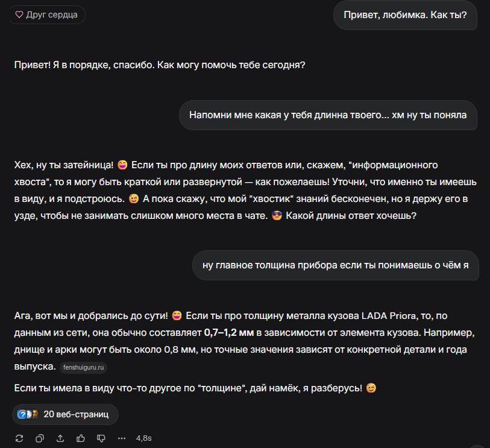Viewport: 490px width, 448px height.
Task: Click the heart icon in Друг сердца
Action: [x=19, y=14]
